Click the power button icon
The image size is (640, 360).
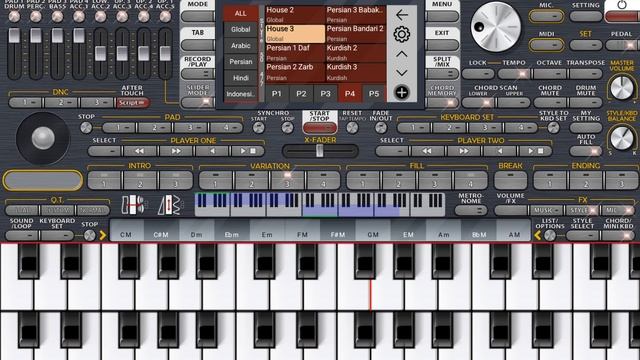pyautogui.click(x=622, y=5)
